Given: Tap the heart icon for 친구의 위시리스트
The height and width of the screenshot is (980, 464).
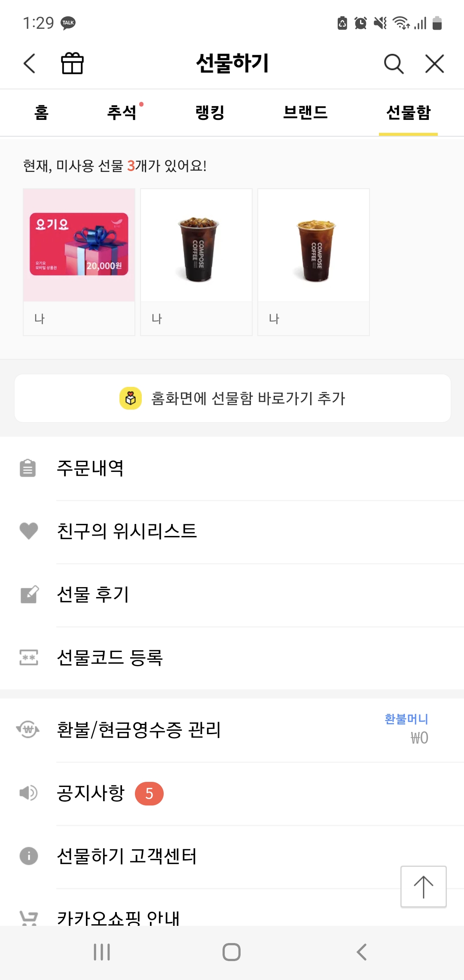Looking at the screenshot, I should point(29,531).
